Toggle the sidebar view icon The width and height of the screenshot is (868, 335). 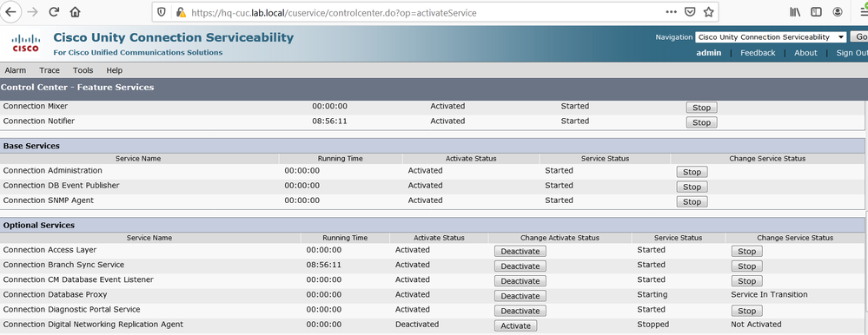[x=816, y=12]
